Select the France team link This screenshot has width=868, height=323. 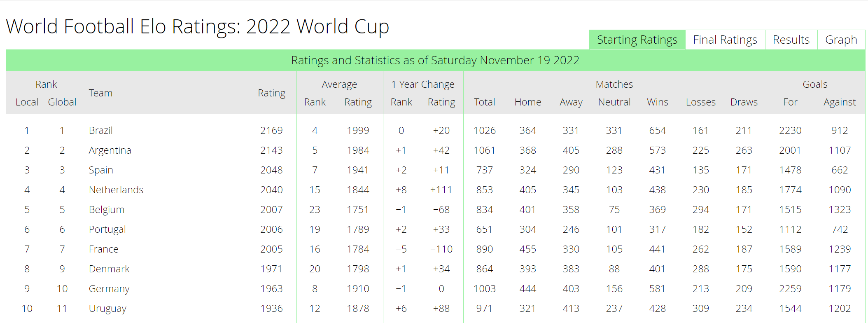pyautogui.click(x=103, y=249)
